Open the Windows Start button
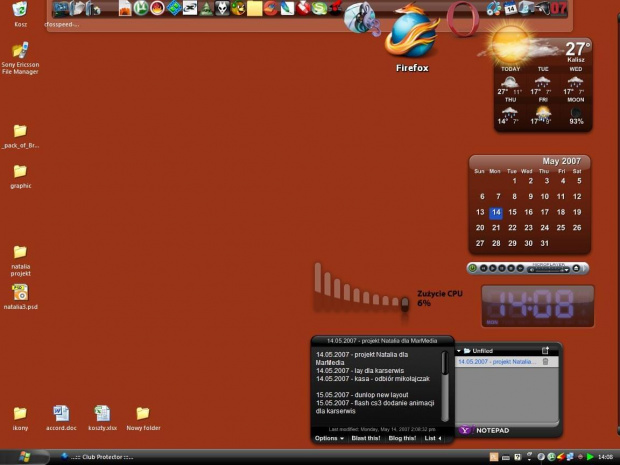This screenshot has width=620, height=465. pyautogui.click(x=25, y=457)
